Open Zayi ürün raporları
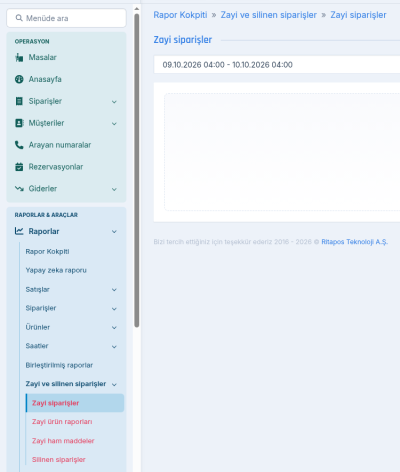 62,422
